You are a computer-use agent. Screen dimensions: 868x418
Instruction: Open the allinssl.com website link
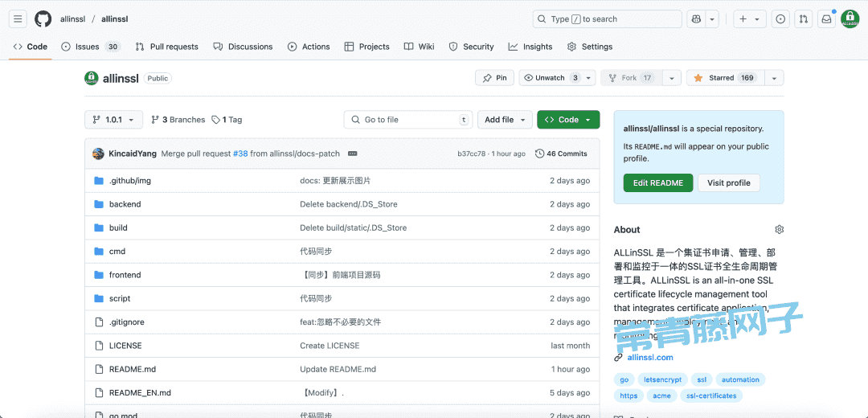point(650,357)
